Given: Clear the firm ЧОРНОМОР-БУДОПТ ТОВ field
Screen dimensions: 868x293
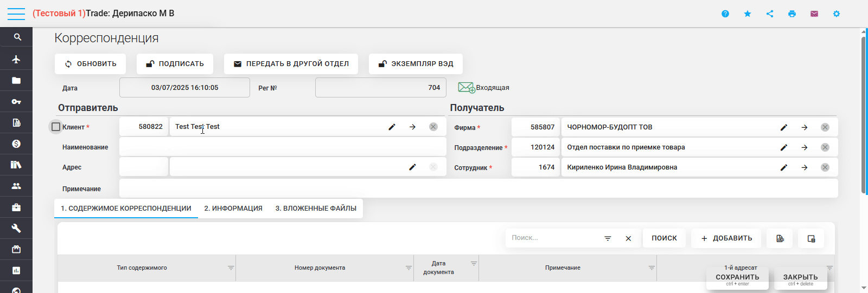Looking at the screenshot, I should click(825, 127).
